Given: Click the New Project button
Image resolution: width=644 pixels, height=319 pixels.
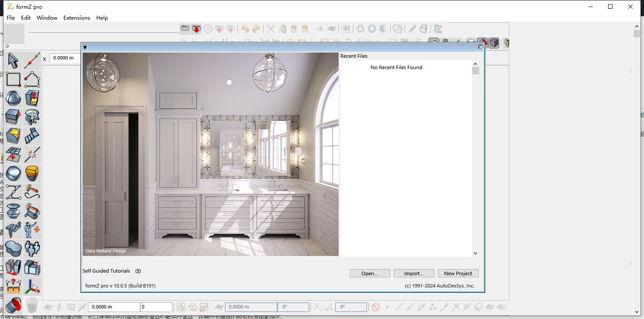Looking at the screenshot, I should (x=458, y=273).
